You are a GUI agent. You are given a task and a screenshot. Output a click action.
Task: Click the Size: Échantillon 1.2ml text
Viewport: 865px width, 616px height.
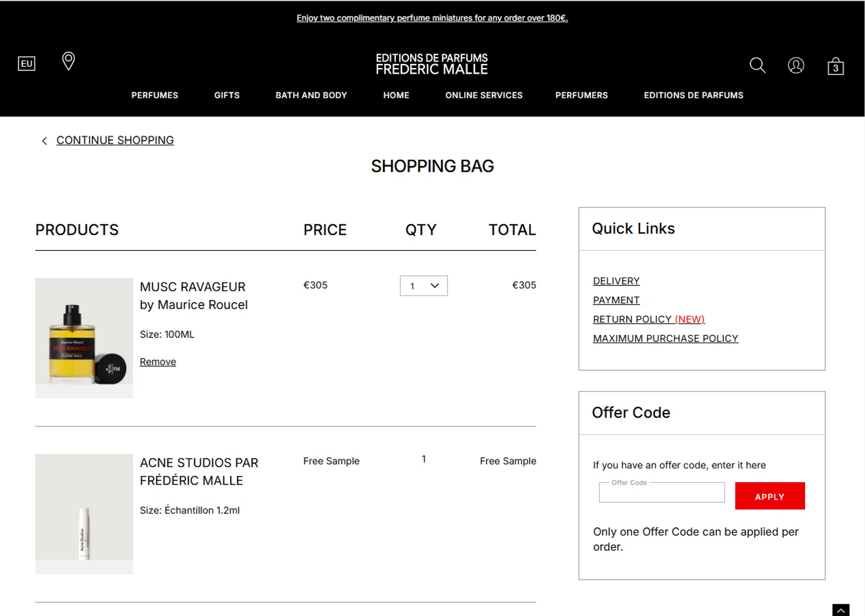(x=190, y=510)
